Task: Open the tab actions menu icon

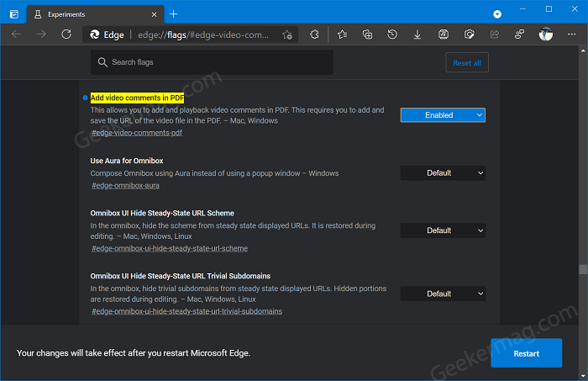Action: pyautogui.click(x=14, y=14)
